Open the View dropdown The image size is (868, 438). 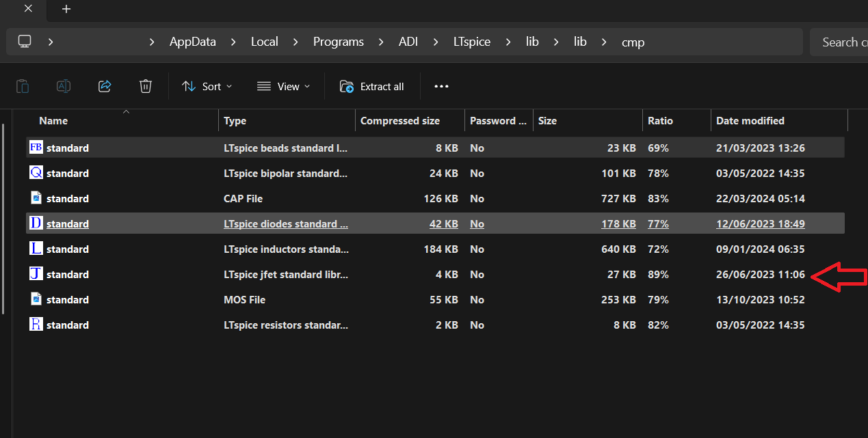coord(283,86)
